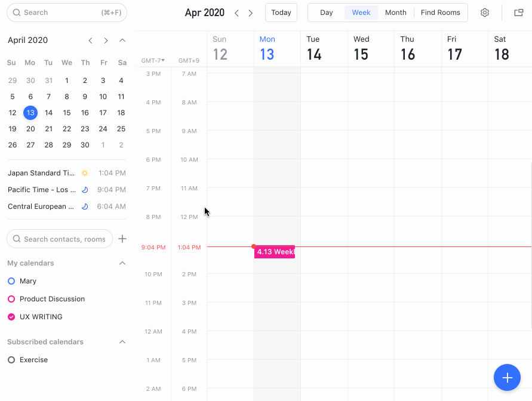Open the settings gear
This screenshot has width=532, height=401.
click(x=485, y=13)
